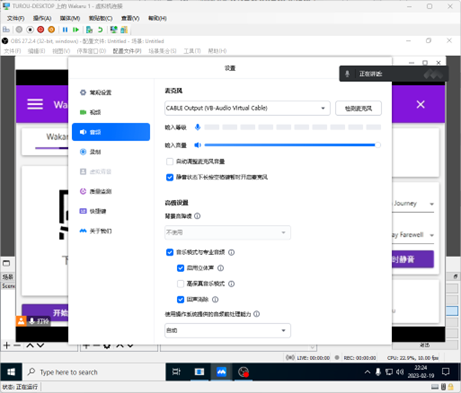Open the hamburger menu in purple Wakaru header

pos(35,104)
